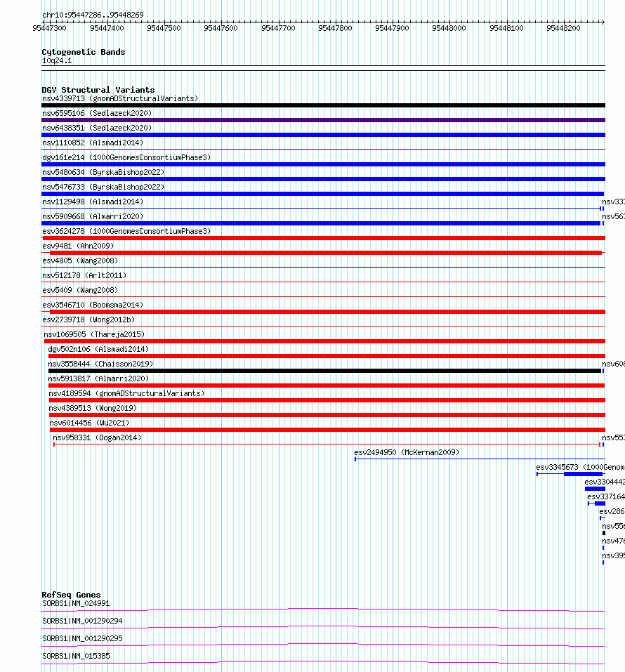Open the esv2739718 (Wong2012b) label
625x672 pixels.
pos(88,319)
